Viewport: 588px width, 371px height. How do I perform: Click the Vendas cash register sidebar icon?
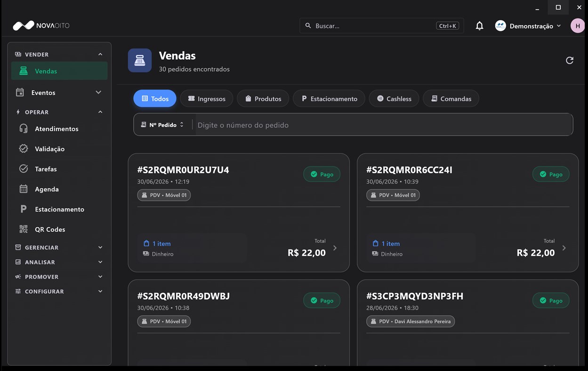23,71
